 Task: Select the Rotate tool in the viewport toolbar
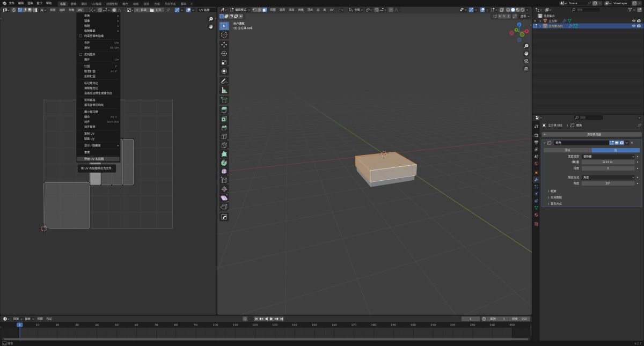tap(224, 53)
